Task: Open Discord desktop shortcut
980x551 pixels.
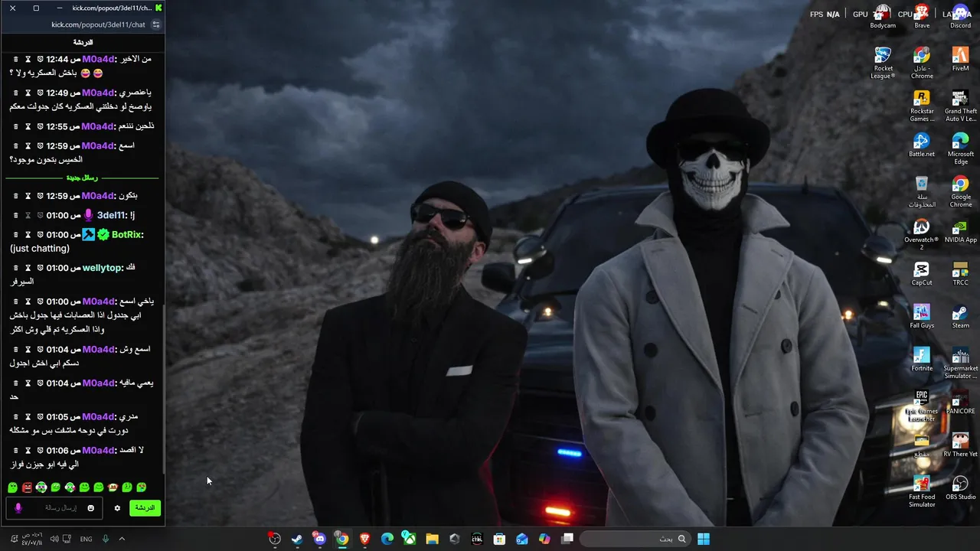Action: click(x=960, y=17)
